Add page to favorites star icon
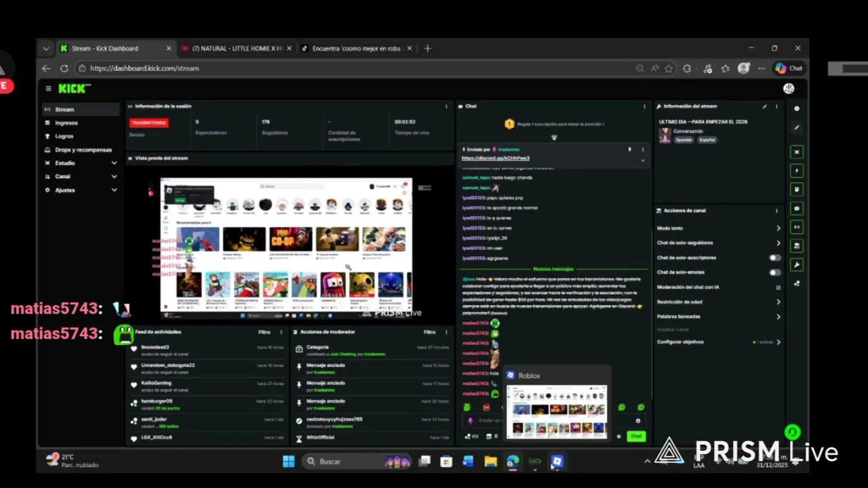The width and height of the screenshot is (868, 488). point(669,68)
